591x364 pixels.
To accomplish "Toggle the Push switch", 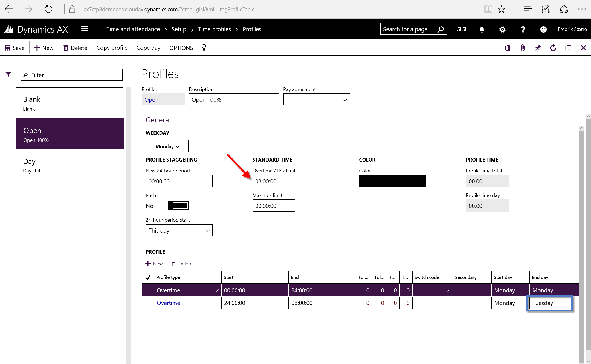I will (178, 206).
